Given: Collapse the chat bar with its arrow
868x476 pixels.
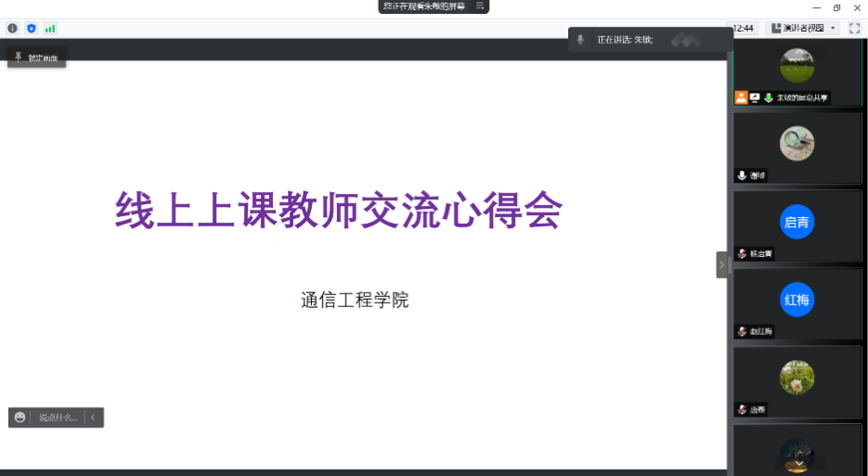Looking at the screenshot, I should (x=93, y=418).
